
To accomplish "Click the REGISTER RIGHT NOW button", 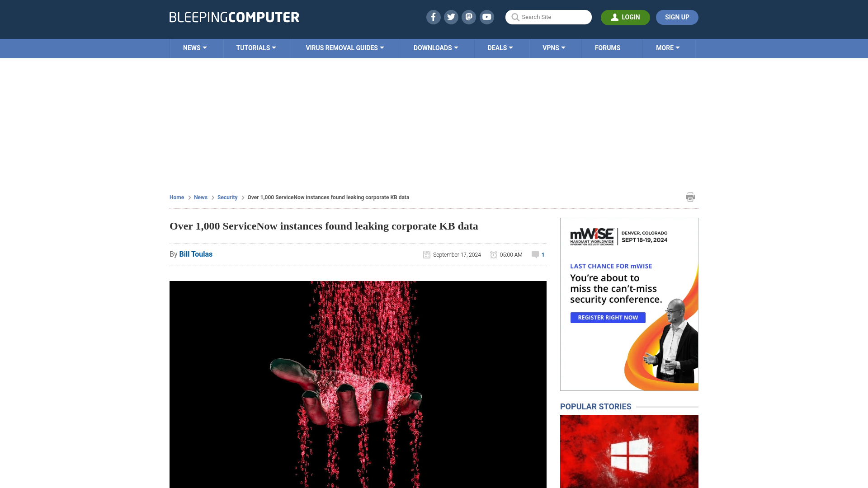I will coord(608,317).
